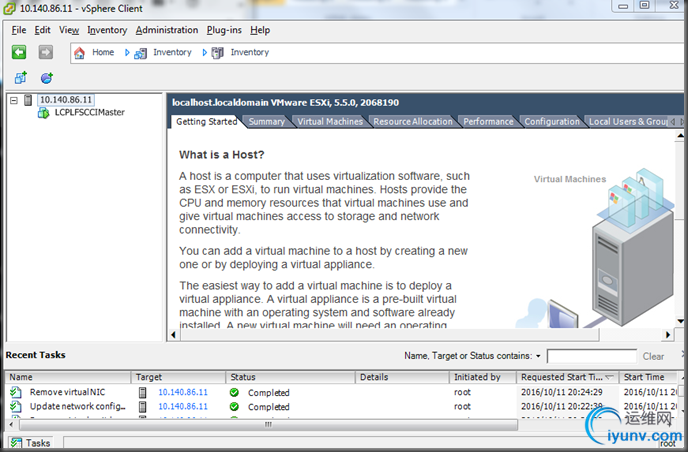Click requested start time 2016/10/11 20:24:29
The width and height of the screenshot is (688, 452).
tap(562, 392)
